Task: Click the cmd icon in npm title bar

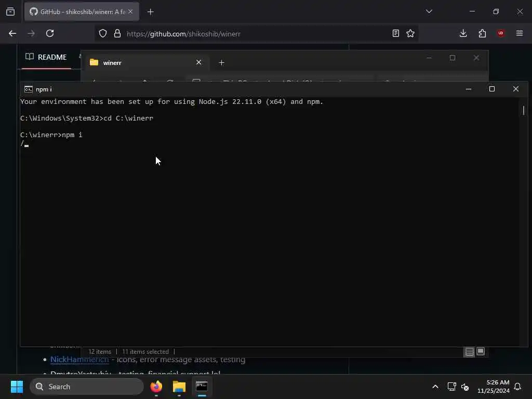Action: point(29,89)
